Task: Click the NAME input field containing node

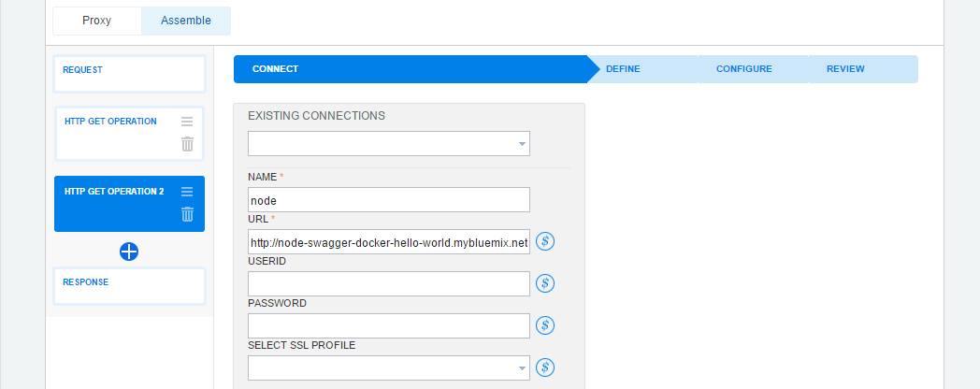Action: click(x=389, y=200)
